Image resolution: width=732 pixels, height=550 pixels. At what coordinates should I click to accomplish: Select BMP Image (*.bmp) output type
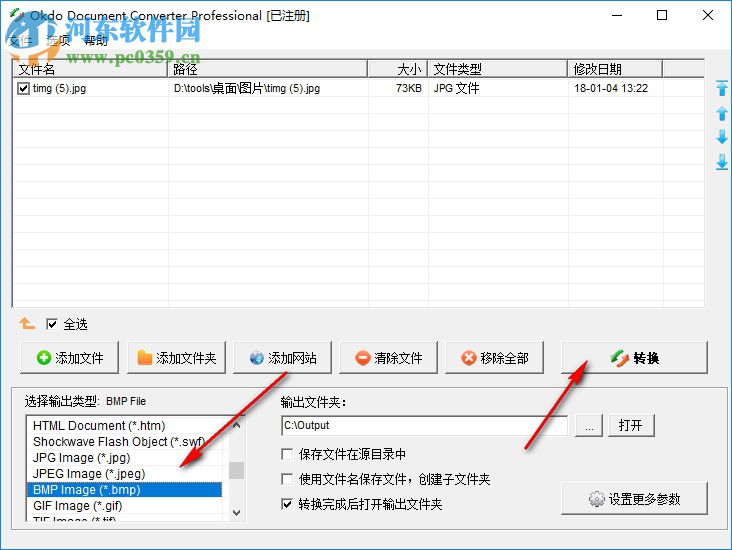(x=124, y=489)
